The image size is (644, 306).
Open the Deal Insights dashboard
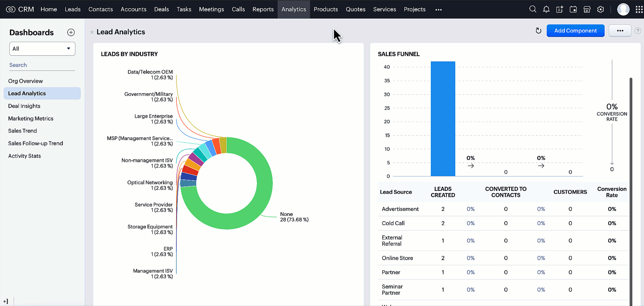24,106
